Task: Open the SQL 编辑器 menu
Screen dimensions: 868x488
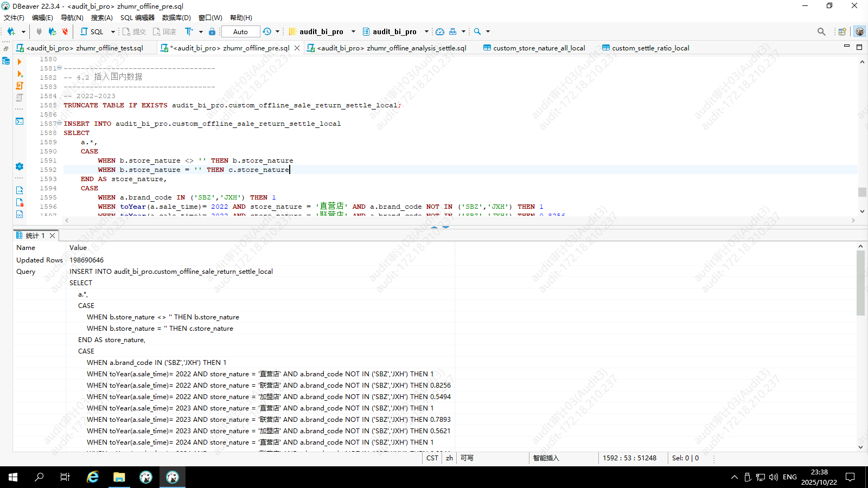Action: point(137,17)
